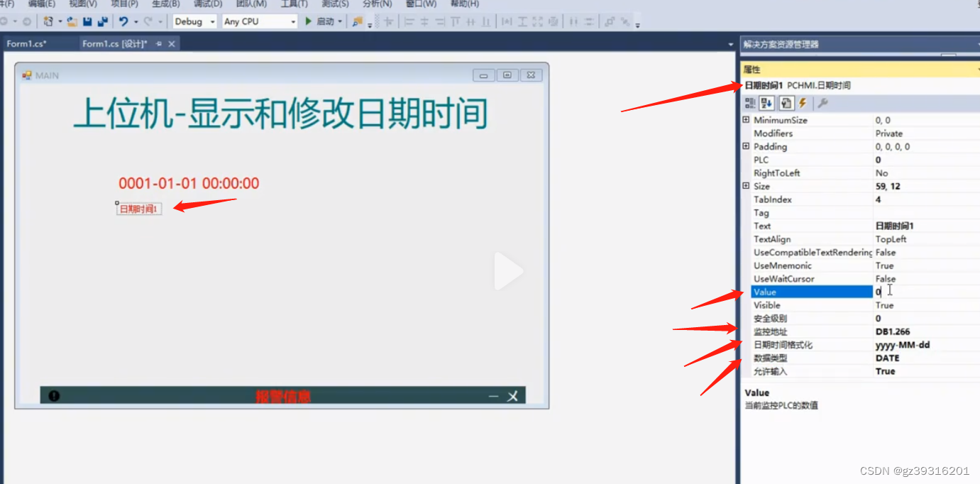Click the DATE data type value
The width and height of the screenshot is (980, 484).
coord(888,358)
